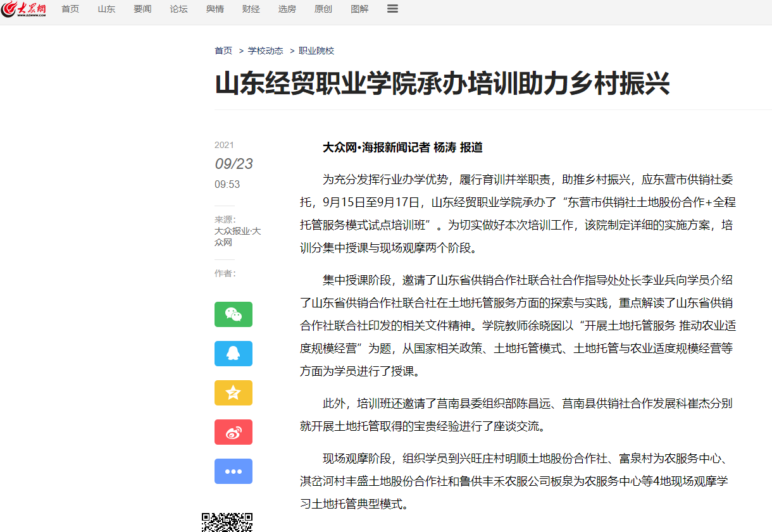The image size is (772, 532).
Task: Go to 财经 section
Action: pyautogui.click(x=251, y=9)
